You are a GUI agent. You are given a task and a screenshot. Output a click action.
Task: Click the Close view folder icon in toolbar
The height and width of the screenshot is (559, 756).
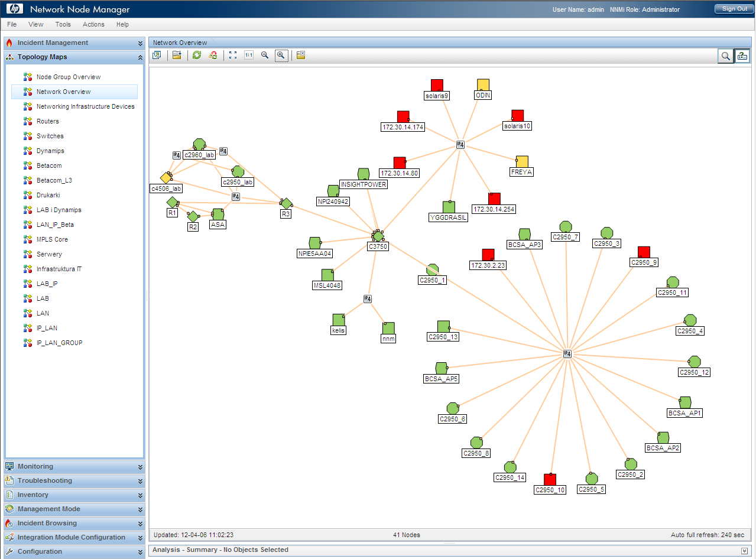point(301,55)
